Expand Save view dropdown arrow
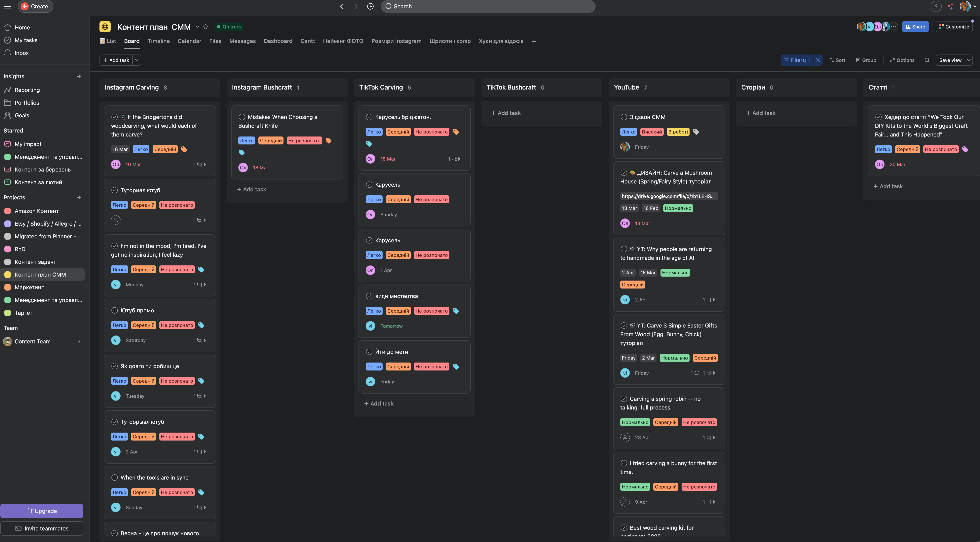980x542 pixels. tap(969, 60)
